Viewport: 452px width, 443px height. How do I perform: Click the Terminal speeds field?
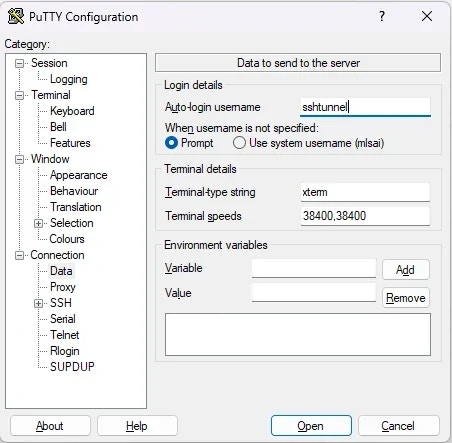[x=365, y=216]
